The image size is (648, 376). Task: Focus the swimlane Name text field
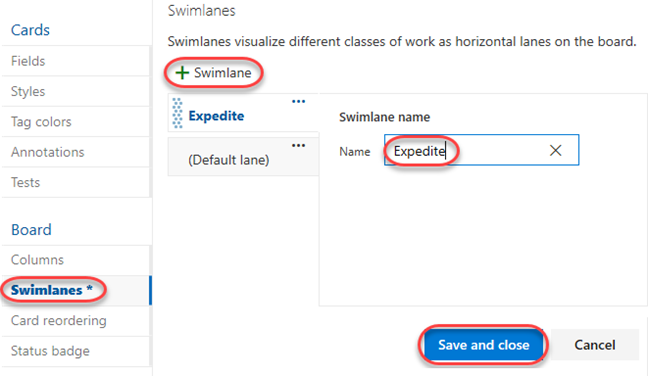(481, 150)
